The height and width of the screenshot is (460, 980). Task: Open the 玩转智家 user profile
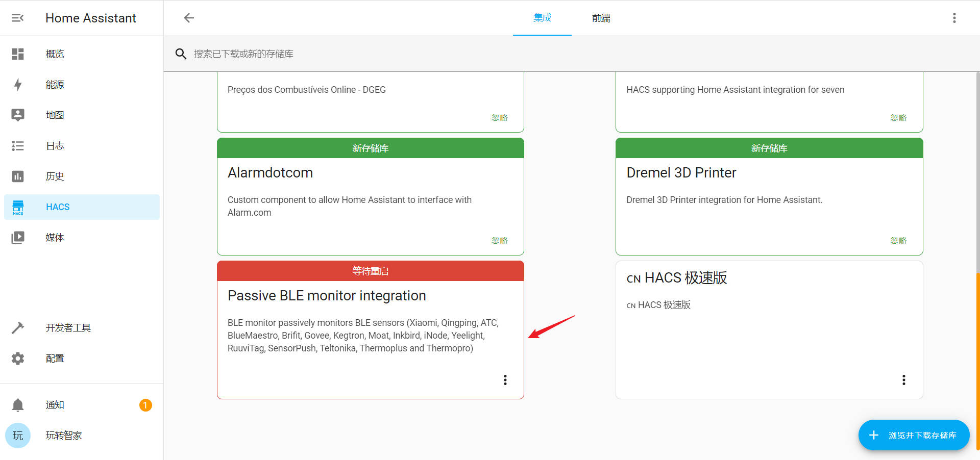82,436
